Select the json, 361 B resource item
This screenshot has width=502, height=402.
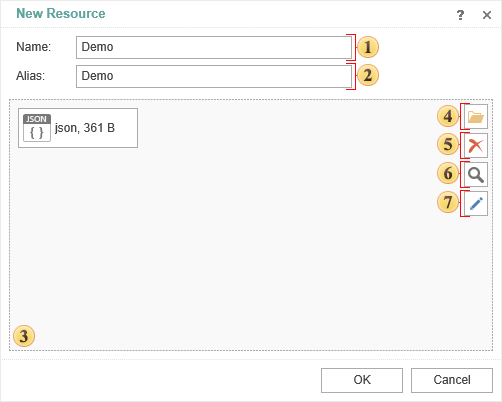coord(78,128)
